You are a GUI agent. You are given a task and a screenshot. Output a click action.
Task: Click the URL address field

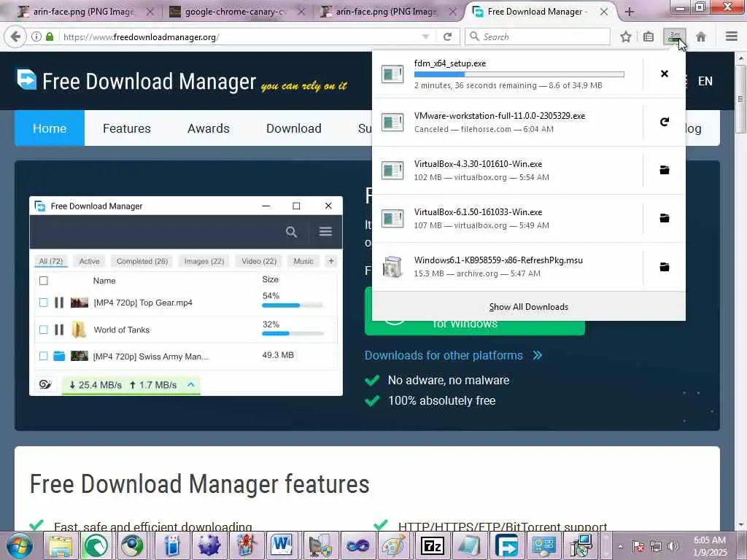239,36
